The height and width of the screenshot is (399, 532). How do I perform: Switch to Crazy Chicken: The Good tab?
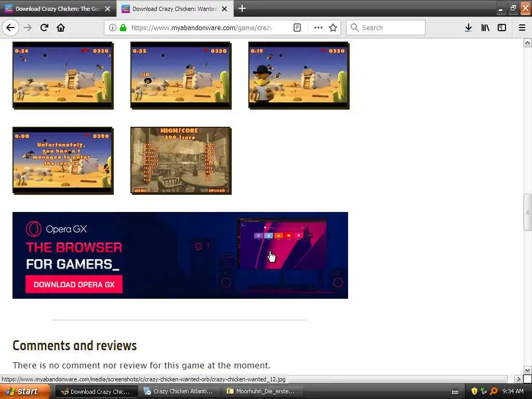pos(58,9)
